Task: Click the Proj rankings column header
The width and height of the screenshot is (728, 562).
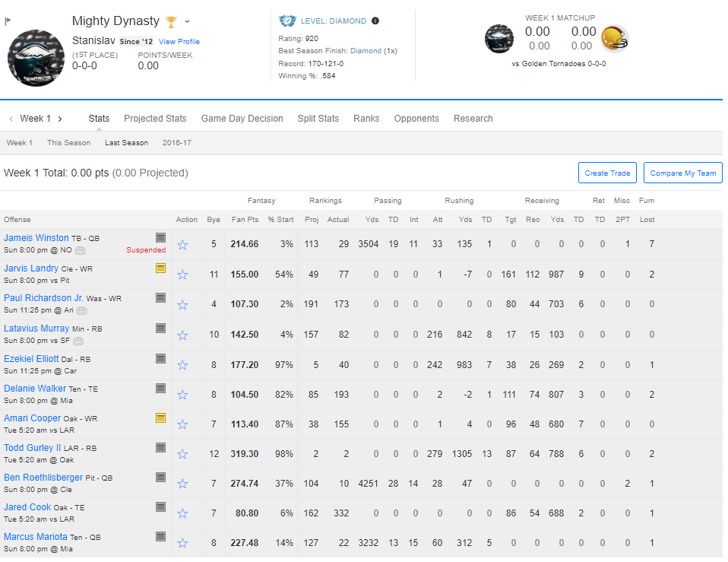Action: [312, 220]
